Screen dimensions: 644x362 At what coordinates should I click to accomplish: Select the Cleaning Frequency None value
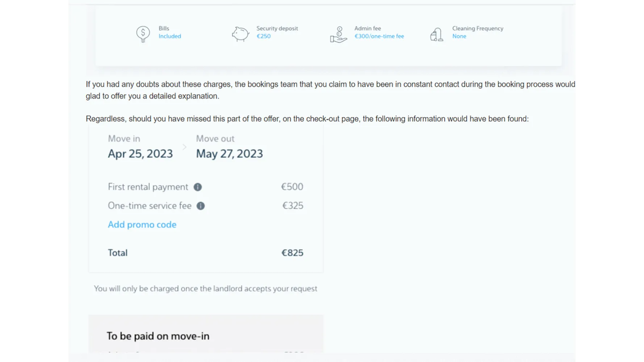pyautogui.click(x=459, y=36)
